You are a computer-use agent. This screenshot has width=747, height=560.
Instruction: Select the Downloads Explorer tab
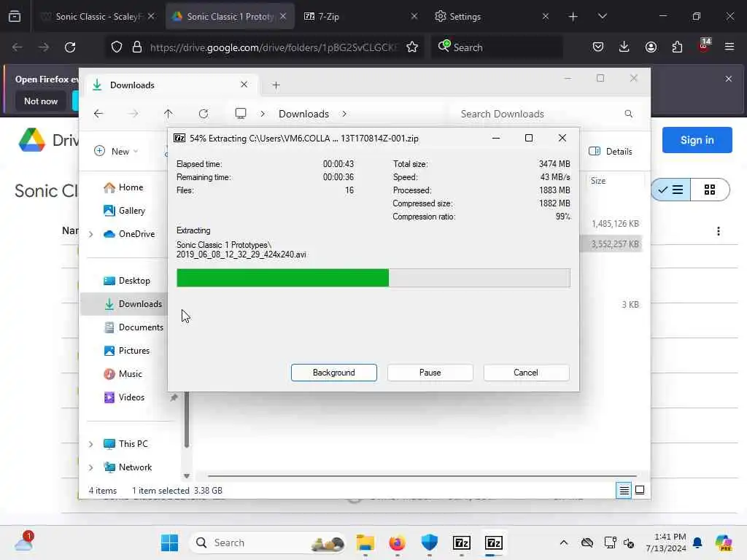pos(171,85)
